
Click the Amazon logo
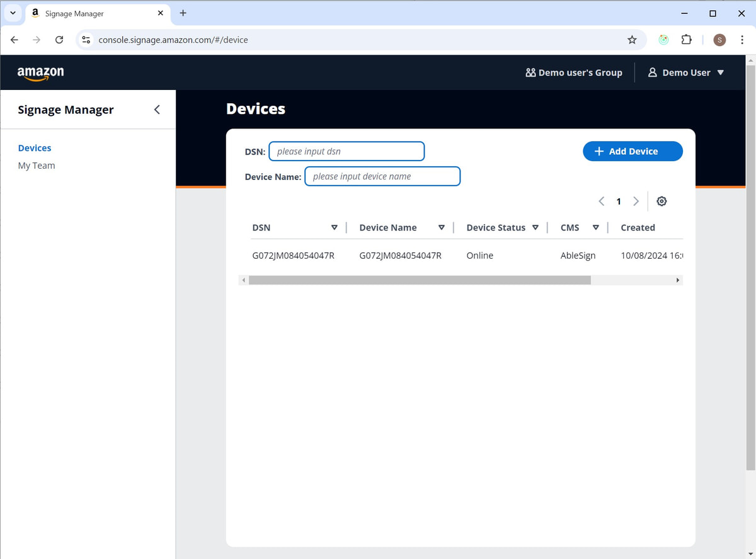40,73
